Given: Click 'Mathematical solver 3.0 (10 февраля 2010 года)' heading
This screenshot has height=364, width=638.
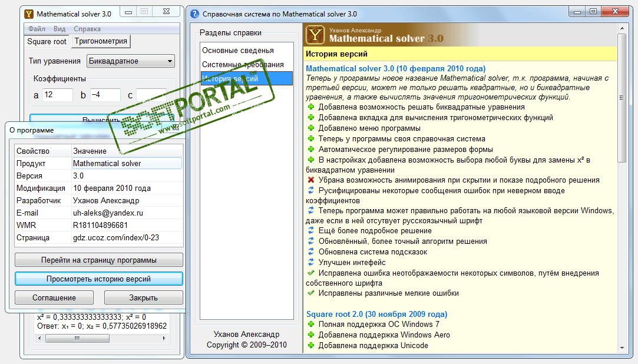Looking at the screenshot, I should (x=395, y=68).
